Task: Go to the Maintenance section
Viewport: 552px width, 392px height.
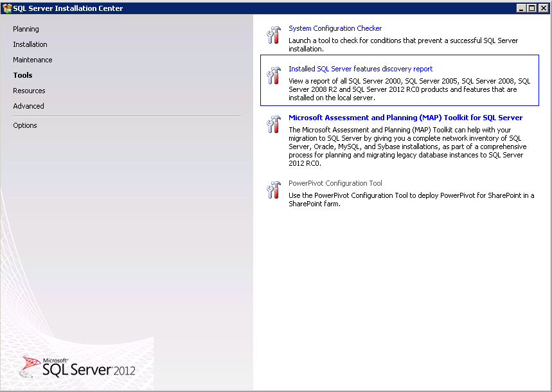Action: [33, 60]
